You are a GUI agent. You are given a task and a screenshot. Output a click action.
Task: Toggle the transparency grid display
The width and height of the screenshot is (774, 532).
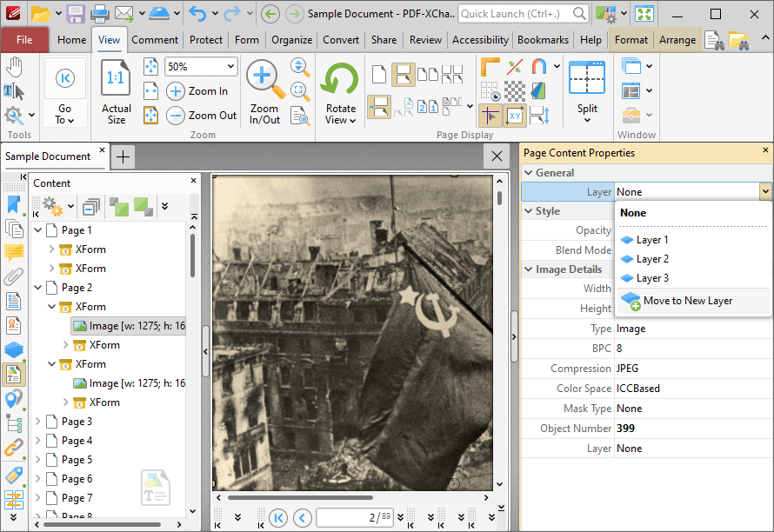[515, 90]
